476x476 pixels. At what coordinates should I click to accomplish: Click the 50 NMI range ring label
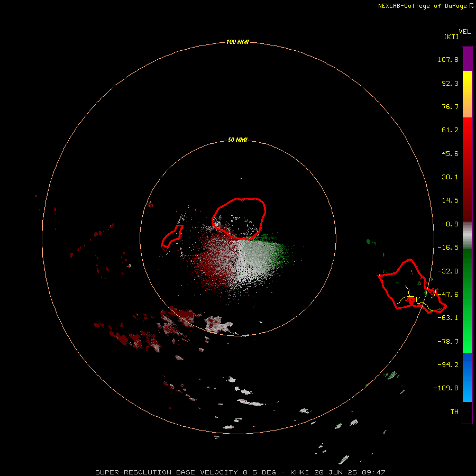(x=237, y=140)
